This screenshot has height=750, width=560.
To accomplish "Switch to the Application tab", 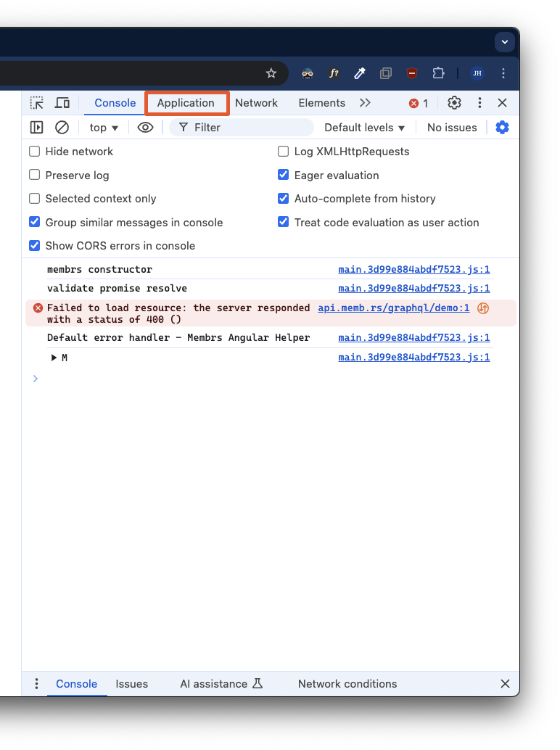I will 186,103.
